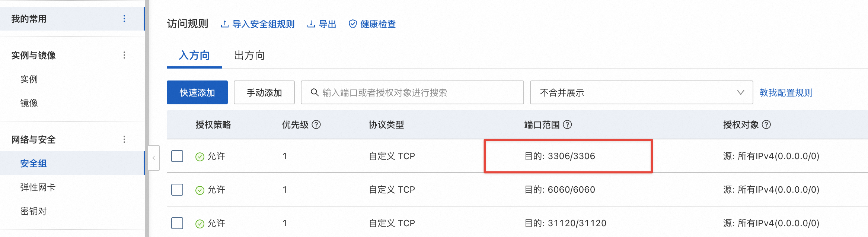Click the 授权对象 help question-mark icon
The width and height of the screenshot is (868, 237).
pos(766,124)
